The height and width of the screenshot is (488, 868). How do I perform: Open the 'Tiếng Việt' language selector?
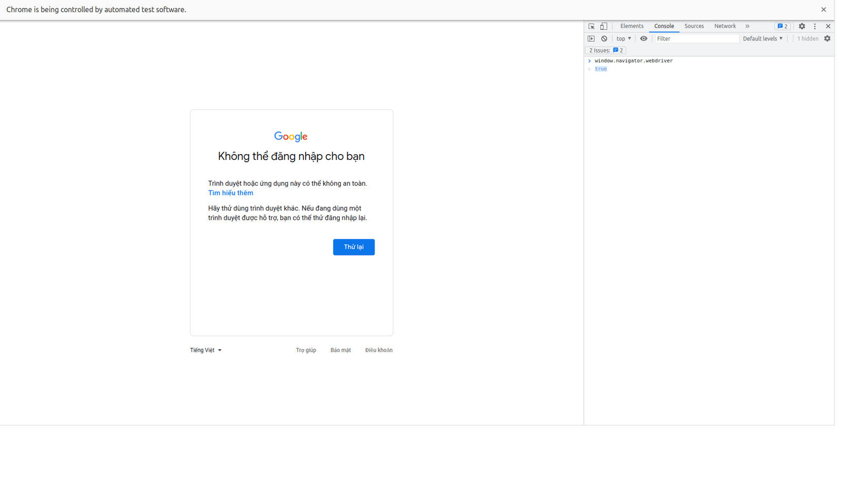(205, 350)
